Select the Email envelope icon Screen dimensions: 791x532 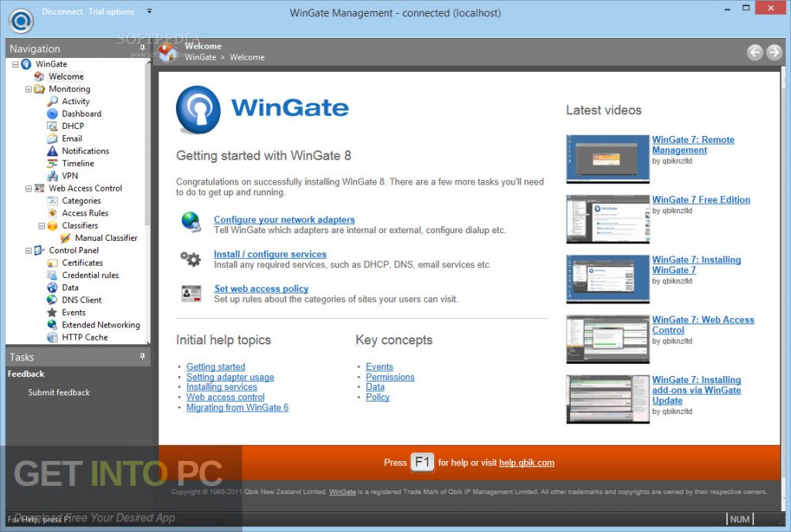52,139
